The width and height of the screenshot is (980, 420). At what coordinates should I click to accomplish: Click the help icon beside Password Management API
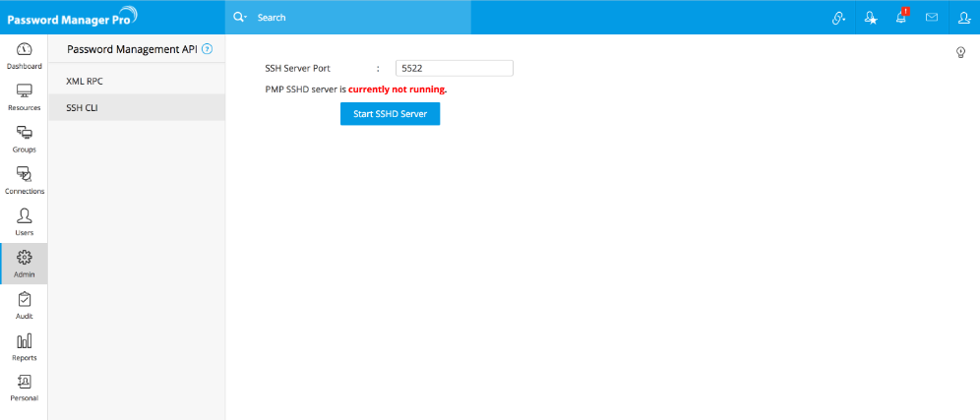[x=208, y=49]
